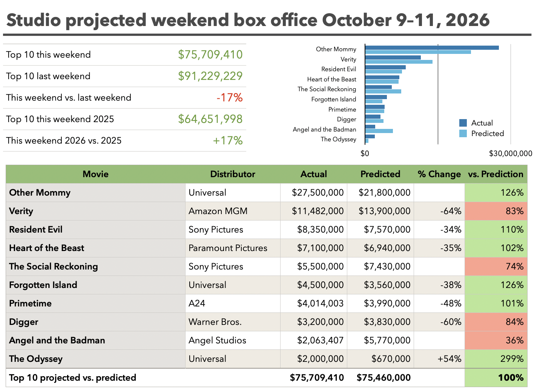Select the Angel and the Badman table cell
This screenshot has height=392, width=543.
point(95,340)
